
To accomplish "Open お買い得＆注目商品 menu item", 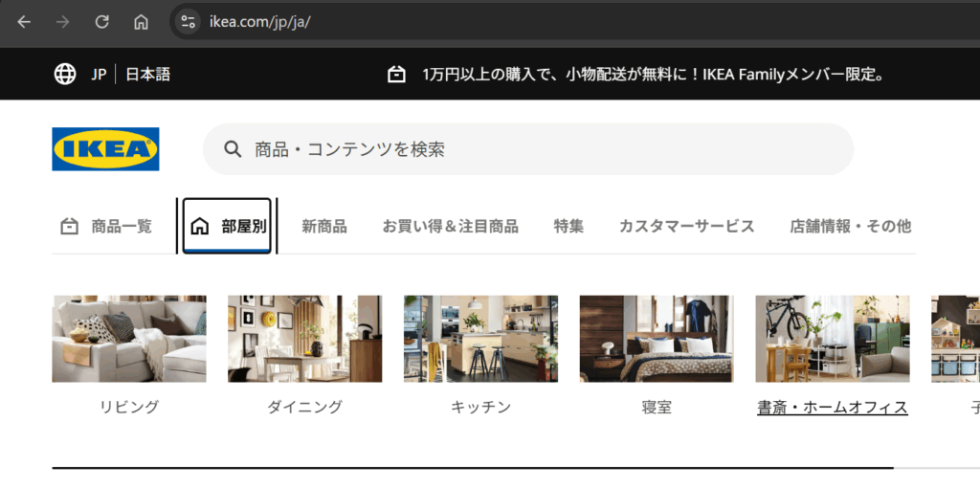I will tap(450, 227).
